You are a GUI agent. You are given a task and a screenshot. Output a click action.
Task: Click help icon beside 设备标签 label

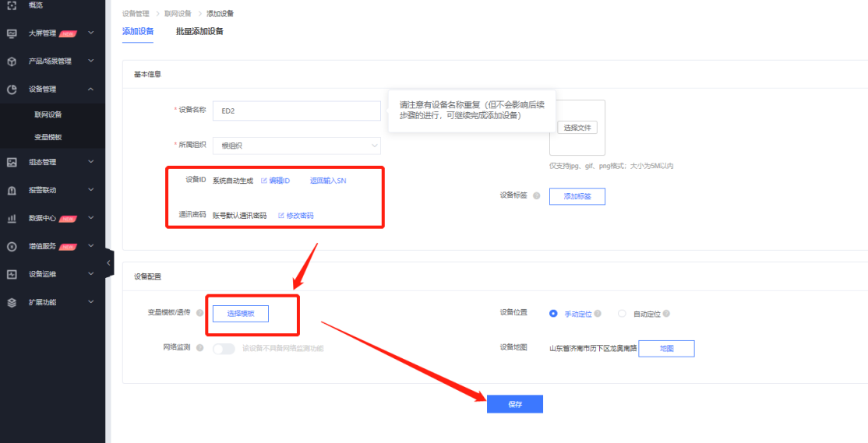536,196
